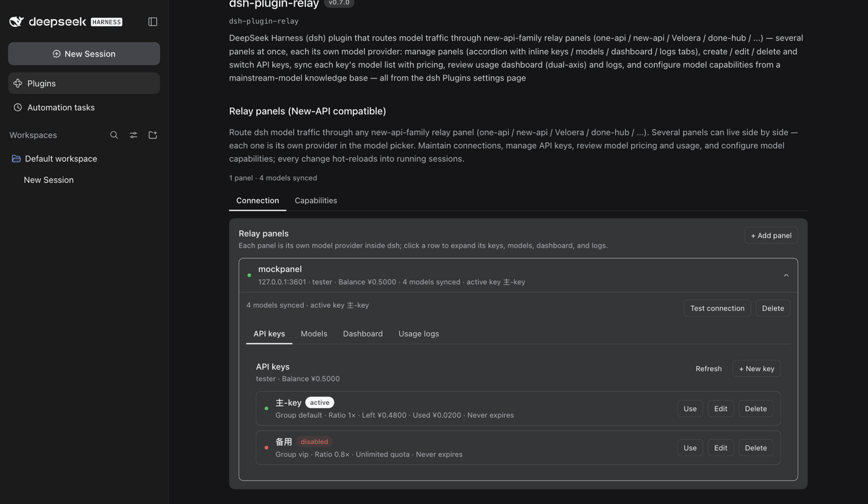The height and width of the screenshot is (504, 868).
Task: Start a New Session from sidebar button
Action: 84,54
